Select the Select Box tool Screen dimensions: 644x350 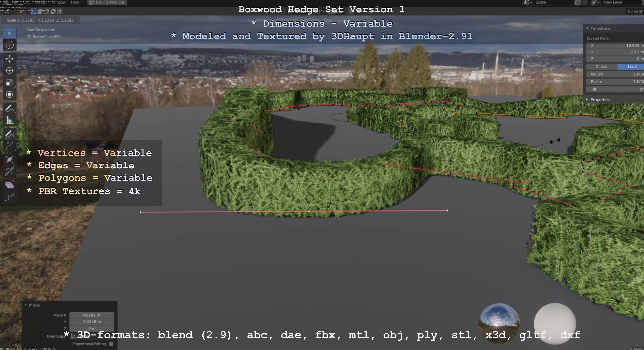coord(10,33)
